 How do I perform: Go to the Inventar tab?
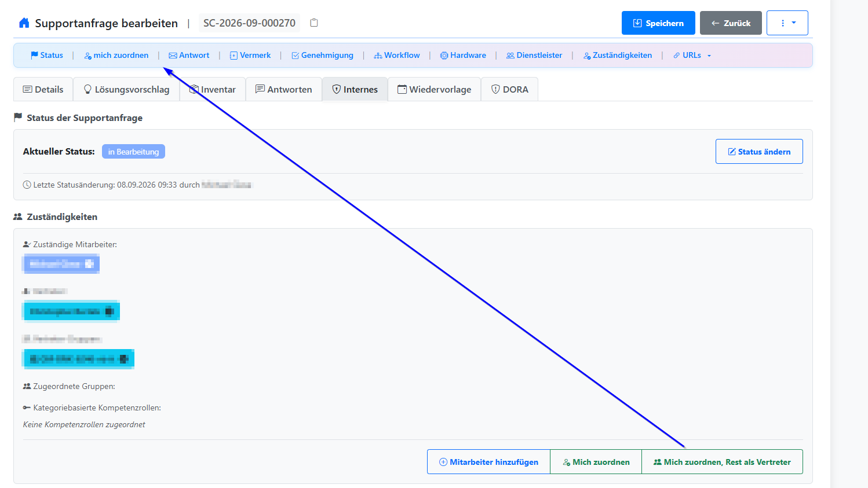pos(213,89)
